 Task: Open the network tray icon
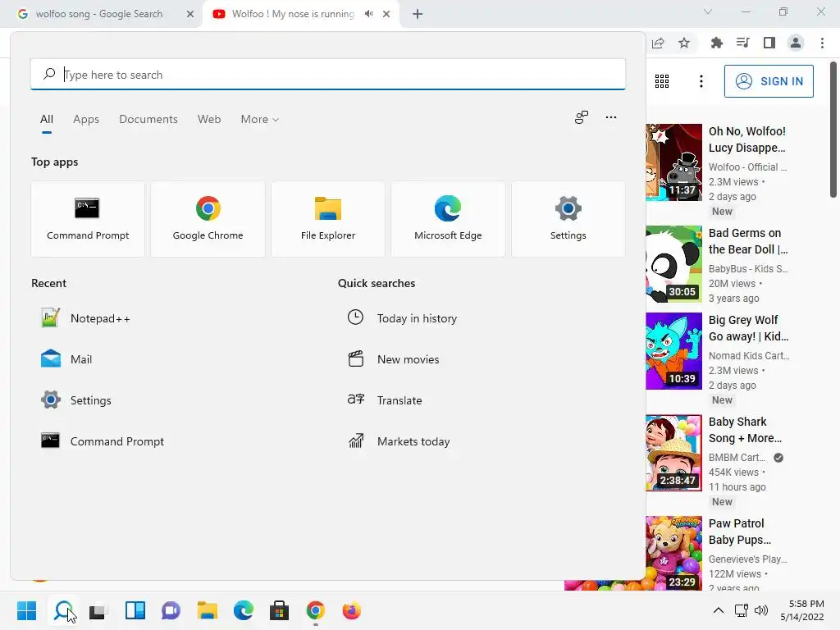[742, 610]
